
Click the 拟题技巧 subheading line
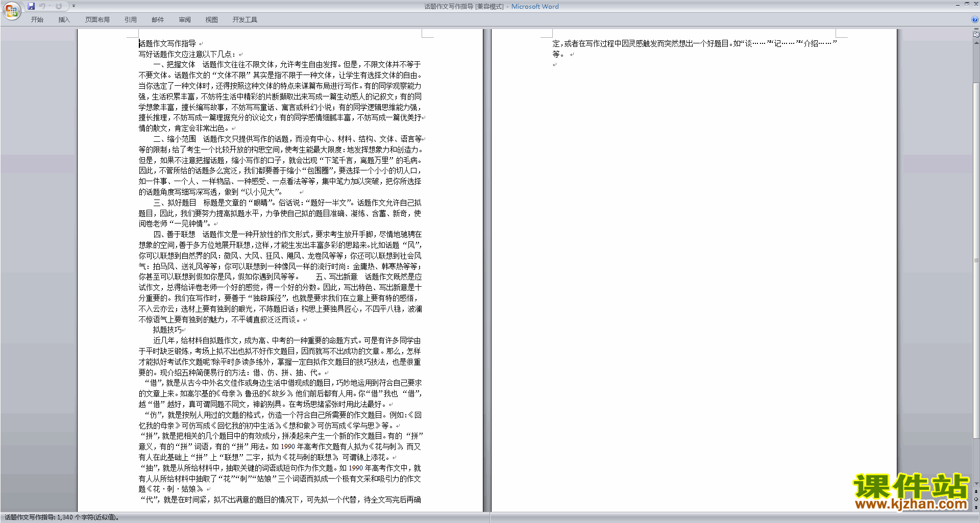pyautogui.click(x=167, y=330)
